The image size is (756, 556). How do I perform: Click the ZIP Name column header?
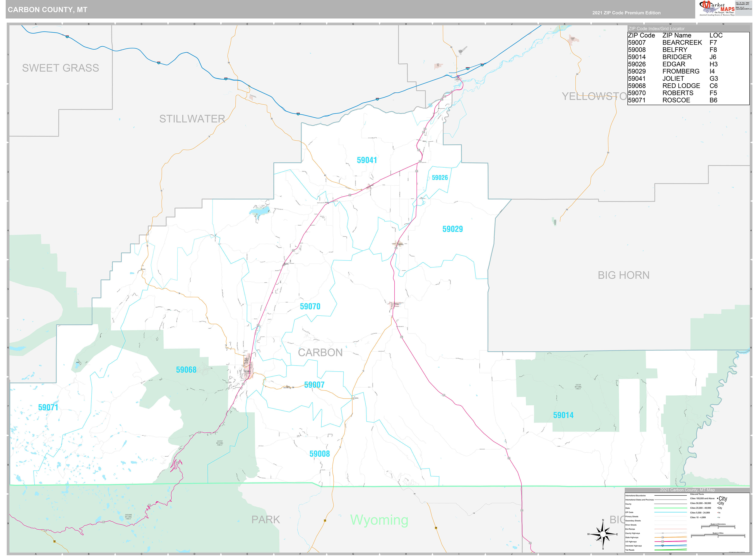point(677,35)
